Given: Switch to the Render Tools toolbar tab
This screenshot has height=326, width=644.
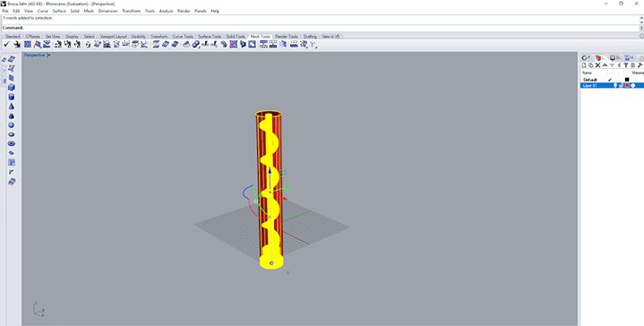Looking at the screenshot, I should [287, 37].
